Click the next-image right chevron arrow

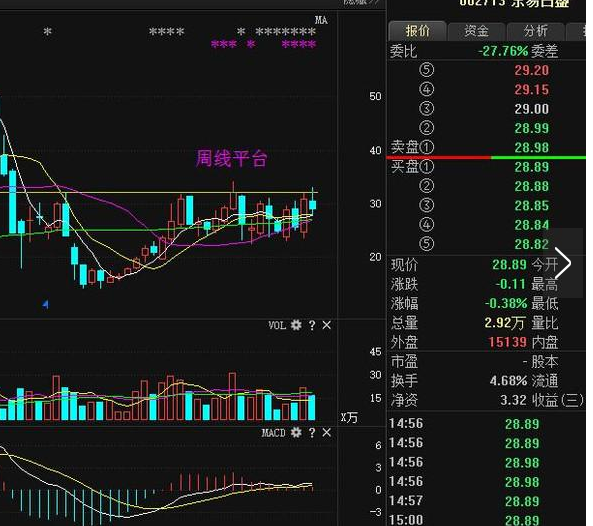[x=563, y=263]
